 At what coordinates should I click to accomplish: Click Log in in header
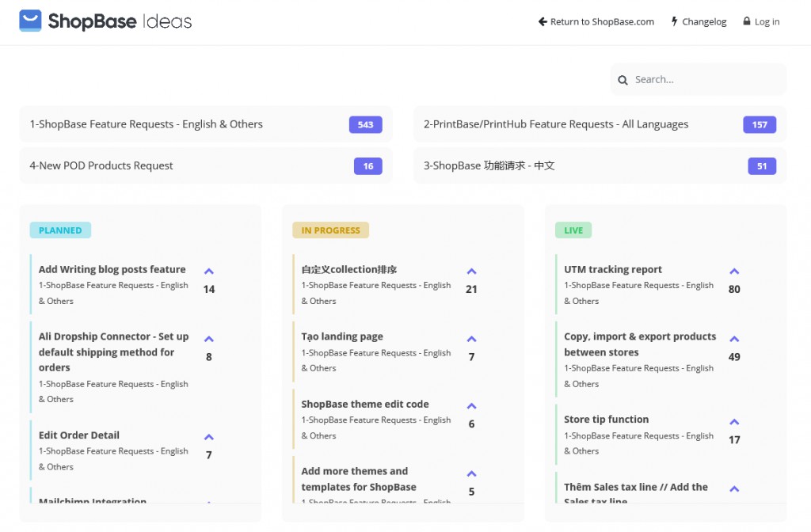click(761, 22)
